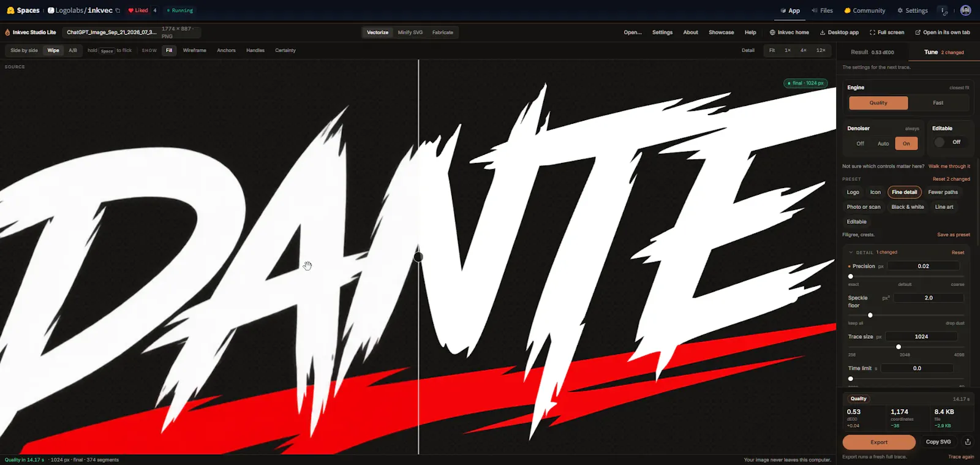Viewport: 980px width, 465px height.
Task: Click the Export button
Action: (x=879, y=442)
